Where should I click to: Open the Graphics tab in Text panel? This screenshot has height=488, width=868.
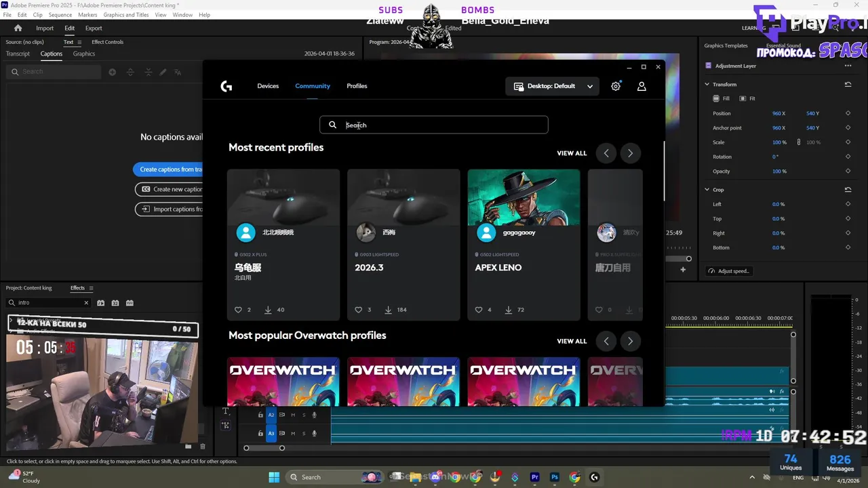84,54
